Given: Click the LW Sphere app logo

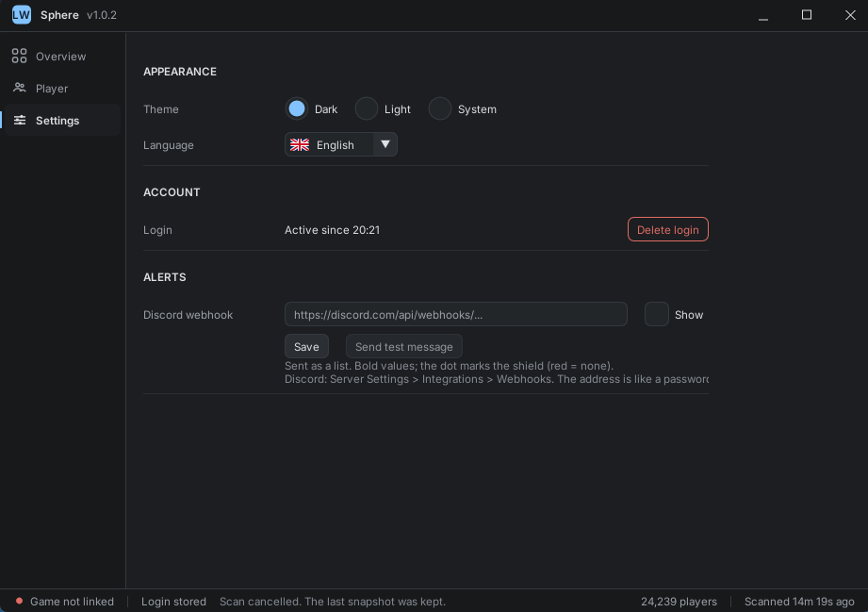Looking at the screenshot, I should click(21, 15).
